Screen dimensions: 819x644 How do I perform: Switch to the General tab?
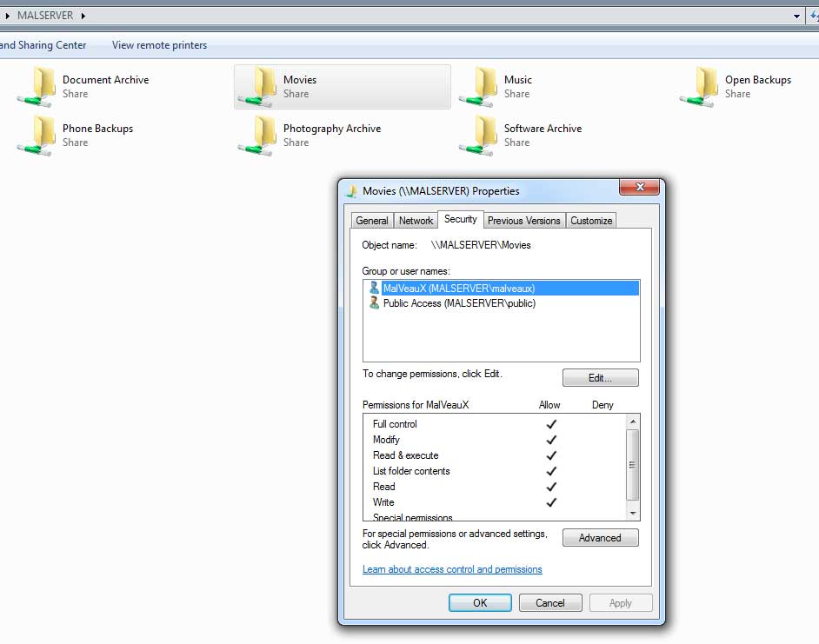[x=372, y=221]
